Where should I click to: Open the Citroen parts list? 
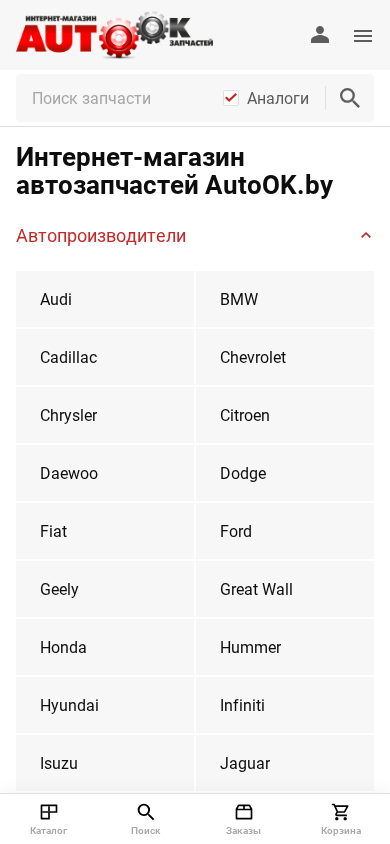click(x=285, y=416)
